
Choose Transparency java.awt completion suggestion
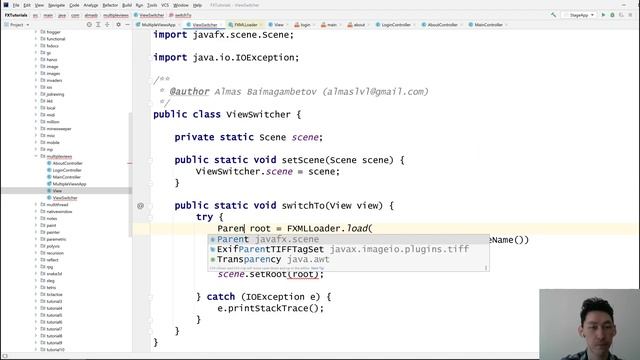(348, 260)
